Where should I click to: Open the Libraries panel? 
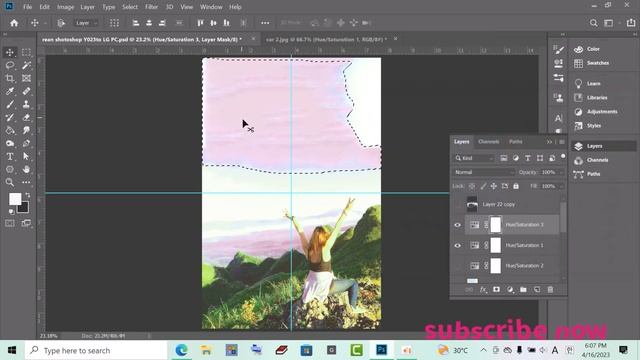[x=597, y=98]
